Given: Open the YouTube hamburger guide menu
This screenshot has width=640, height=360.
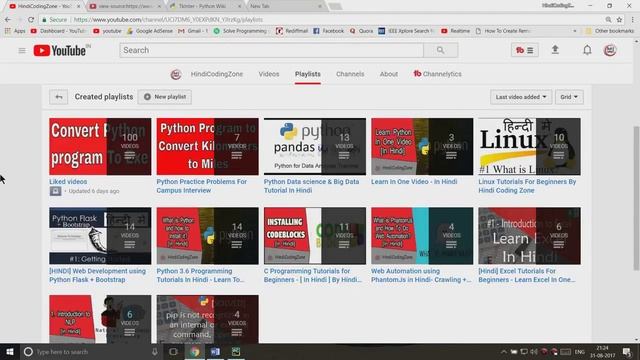Looking at the screenshot, I should pos(22,51).
